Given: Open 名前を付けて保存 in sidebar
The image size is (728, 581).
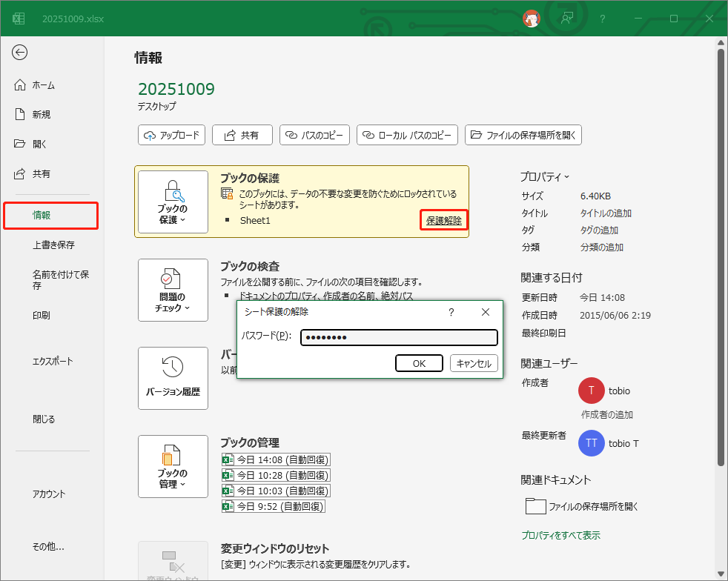Looking at the screenshot, I should tap(61, 280).
